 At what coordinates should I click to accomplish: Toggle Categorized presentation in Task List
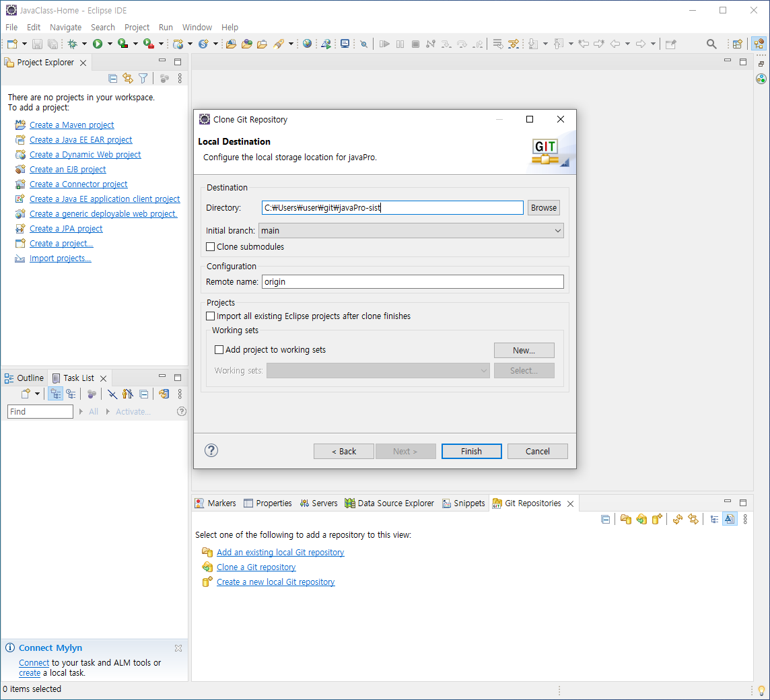click(55, 394)
